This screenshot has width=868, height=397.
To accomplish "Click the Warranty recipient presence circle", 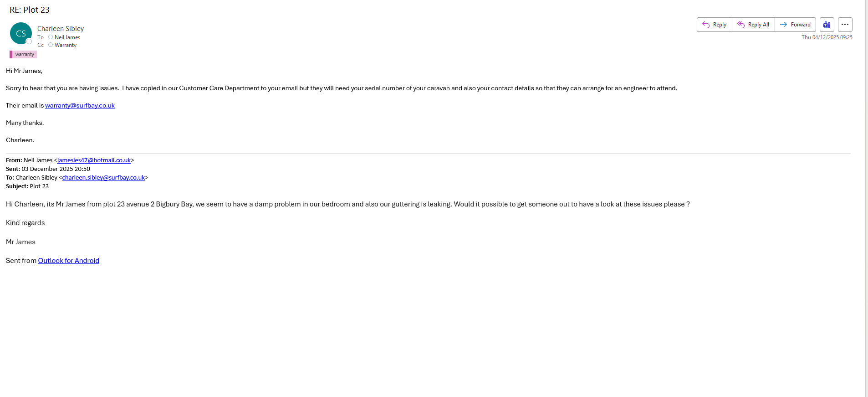I will [51, 45].
